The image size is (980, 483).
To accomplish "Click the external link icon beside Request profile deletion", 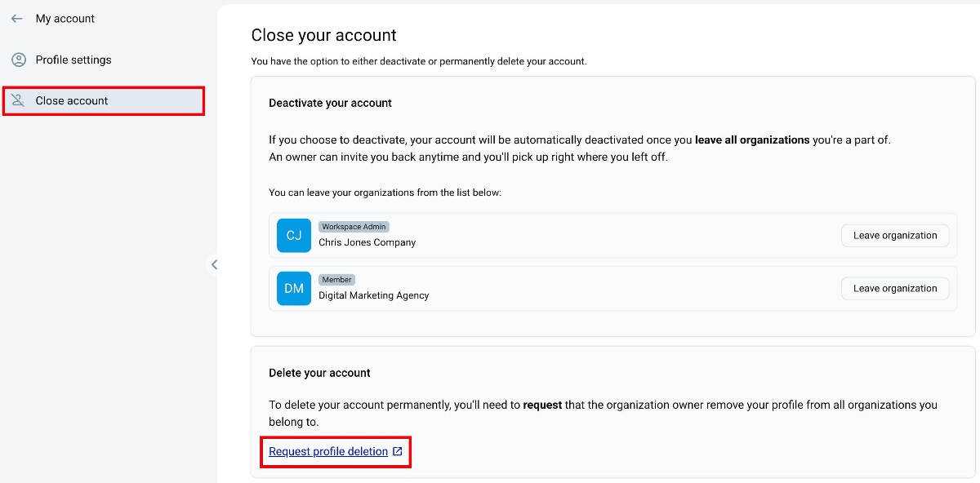I will 396,451.
